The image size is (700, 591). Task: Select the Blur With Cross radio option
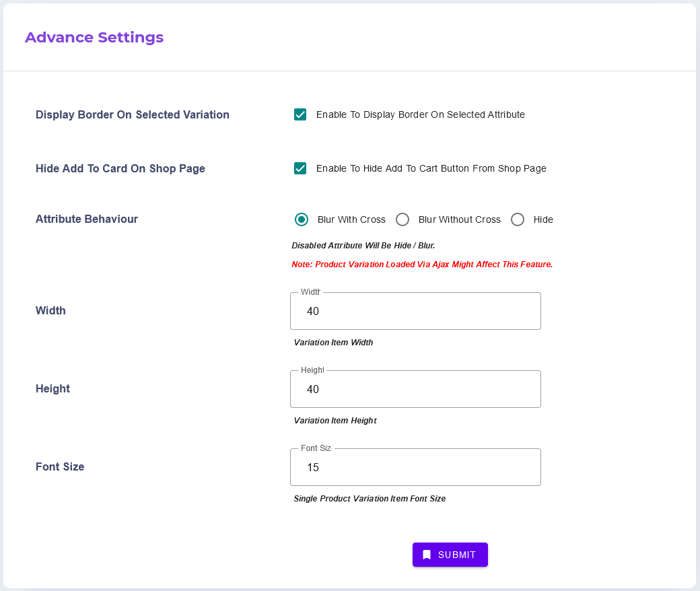tap(302, 219)
